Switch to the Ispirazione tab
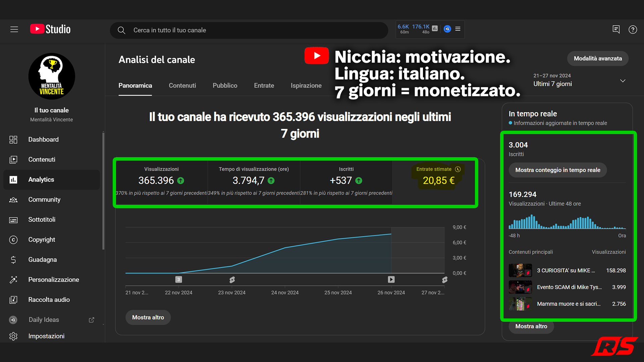Image resolution: width=644 pixels, height=362 pixels. 306,85
